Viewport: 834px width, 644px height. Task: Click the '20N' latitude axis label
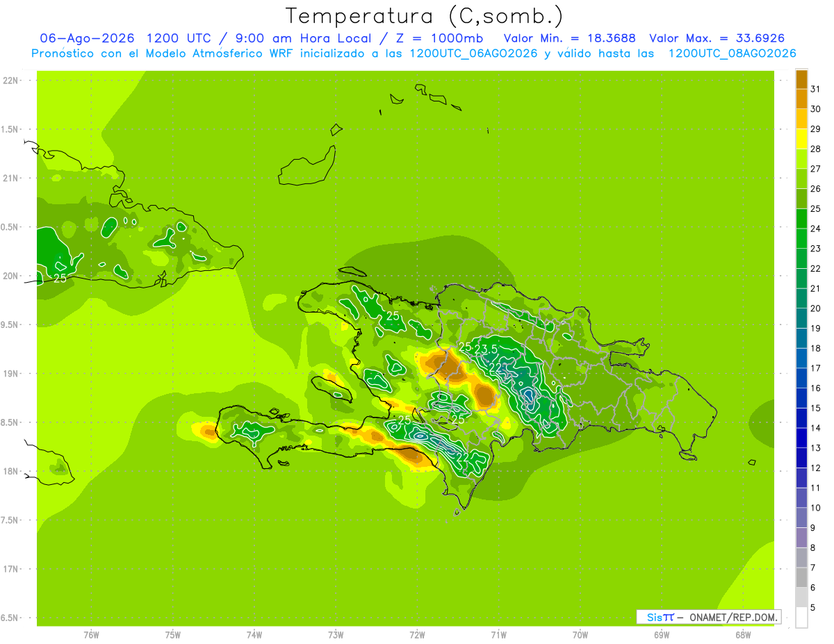[10, 276]
